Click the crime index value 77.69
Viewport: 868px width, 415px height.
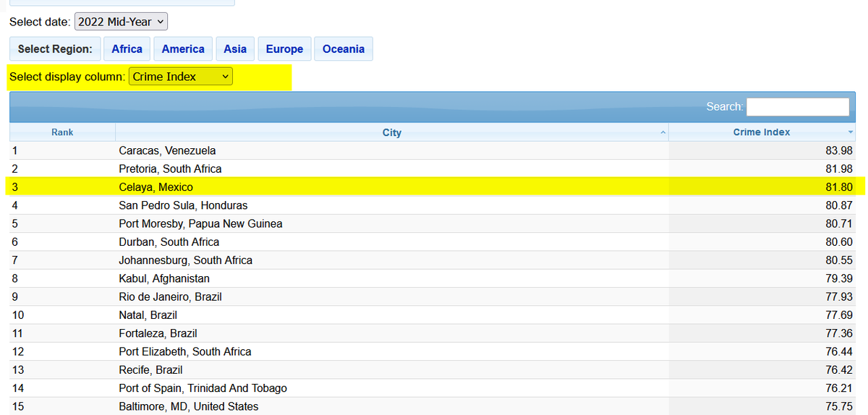pyautogui.click(x=838, y=315)
